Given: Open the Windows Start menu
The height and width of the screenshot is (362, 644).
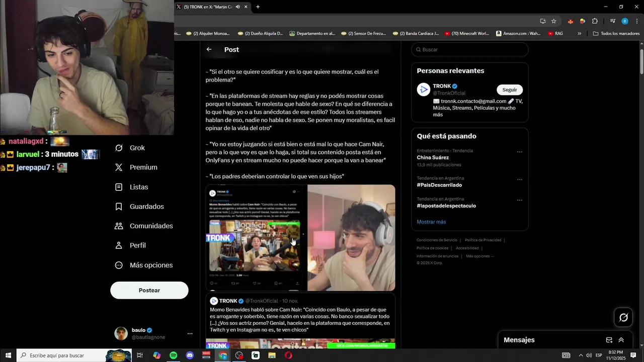Looking at the screenshot, I should pos(8,355).
